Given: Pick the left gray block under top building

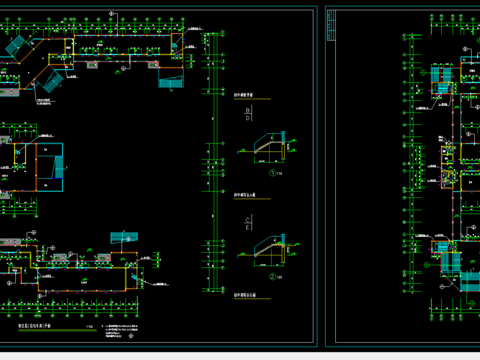Looking at the screenshot, I should (x=92, y=65).
